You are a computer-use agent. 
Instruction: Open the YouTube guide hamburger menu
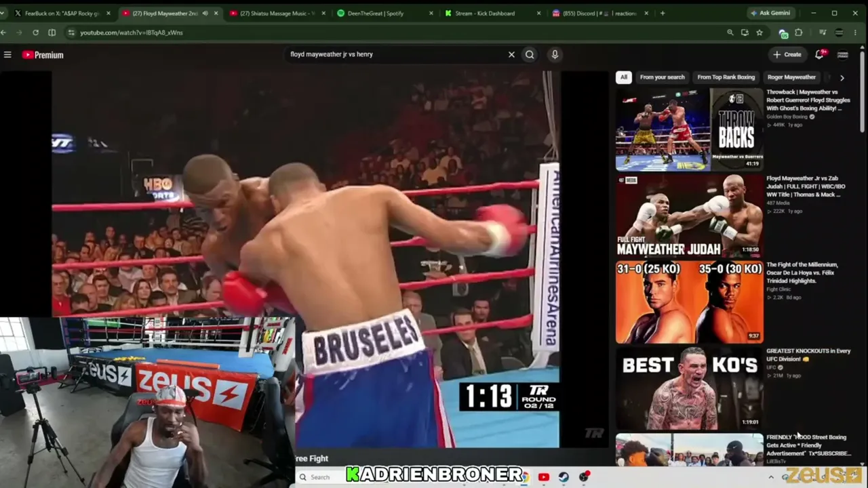coord(7,55)
